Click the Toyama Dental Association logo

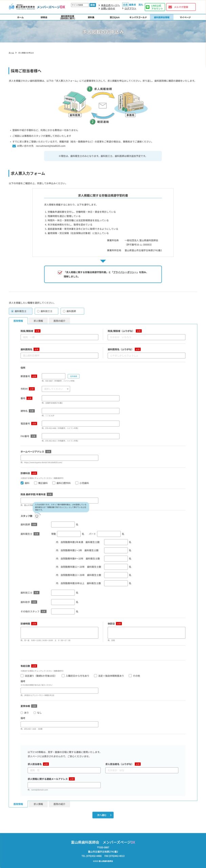22,7
